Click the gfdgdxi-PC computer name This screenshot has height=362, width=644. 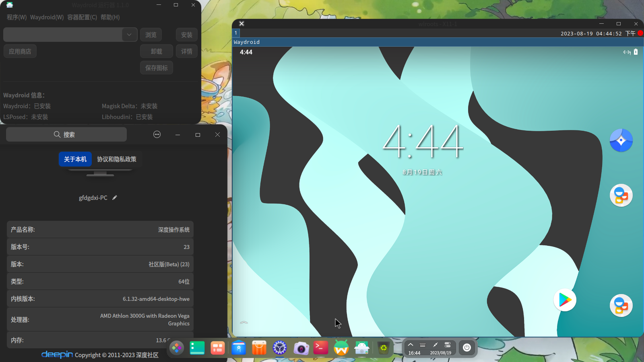[x=93, y=197]
